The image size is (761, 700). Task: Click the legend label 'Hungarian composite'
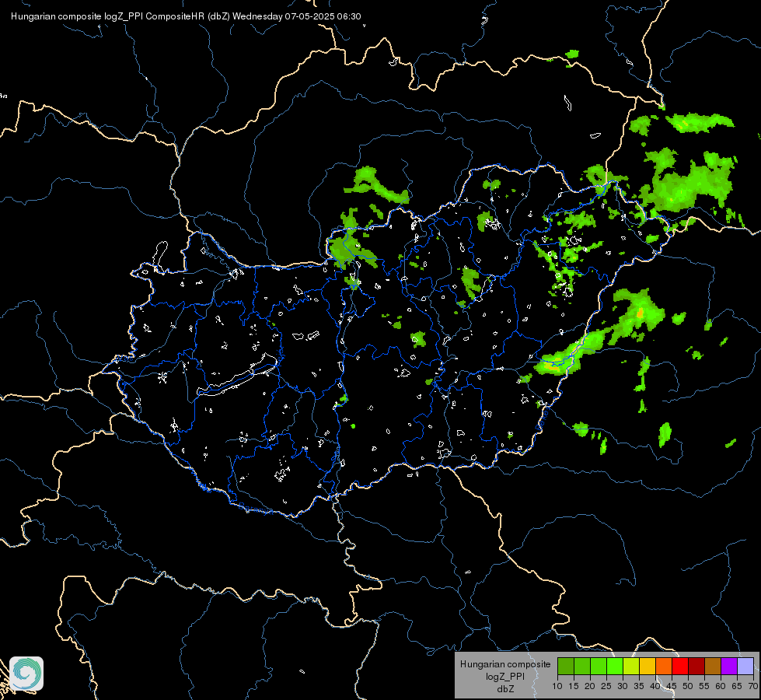[x=505, y=664]
